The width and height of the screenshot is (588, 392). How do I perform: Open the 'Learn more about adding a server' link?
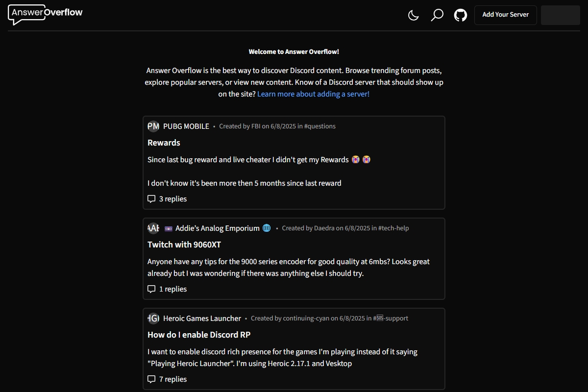(313, 94)
